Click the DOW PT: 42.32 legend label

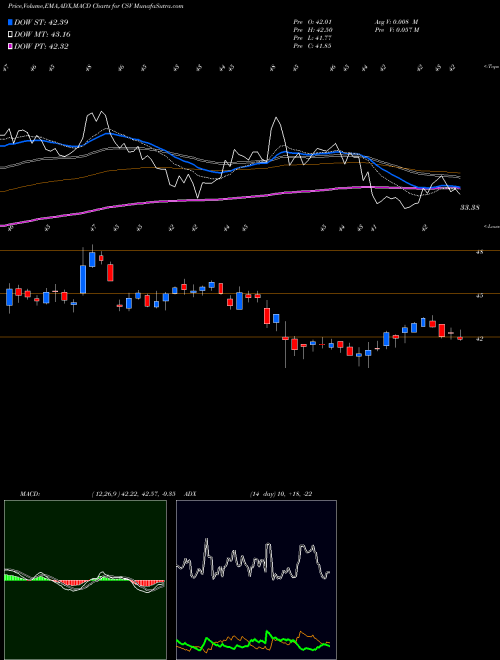[x=41, y=46]
